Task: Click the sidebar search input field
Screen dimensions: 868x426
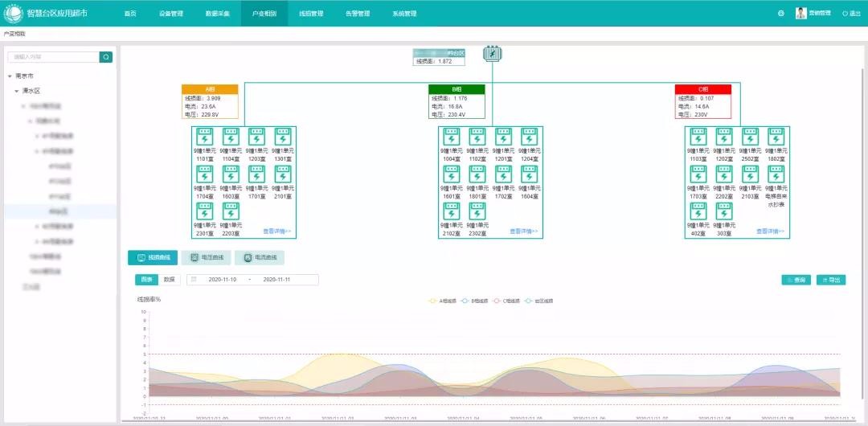Action: coord(53,57)
